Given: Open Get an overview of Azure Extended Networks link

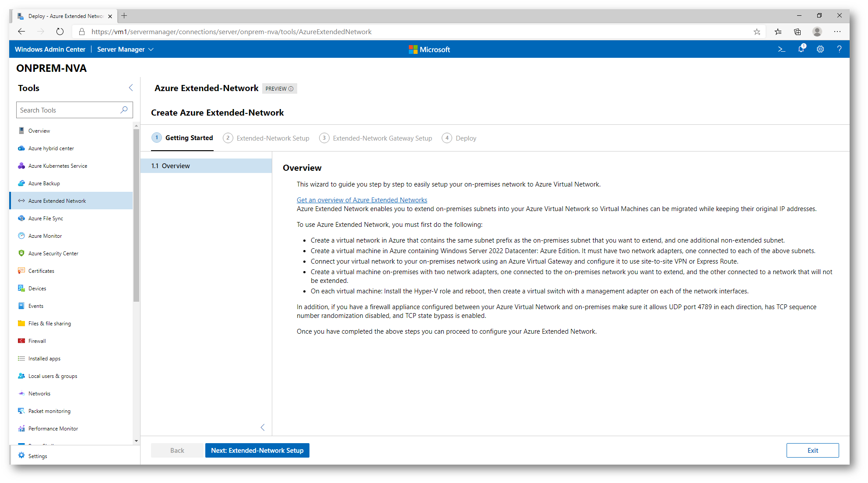Looking at the screenshot, I should point(362,200).
